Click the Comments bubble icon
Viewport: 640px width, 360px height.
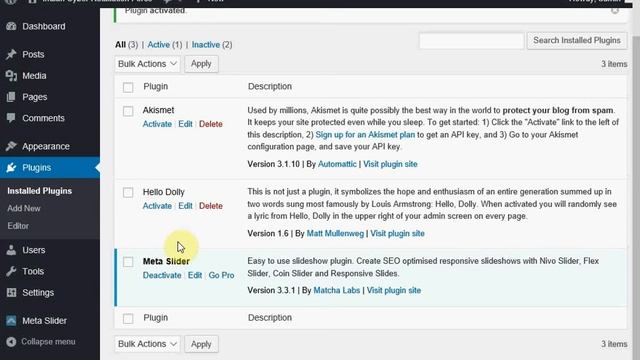(x=11, y=118)
